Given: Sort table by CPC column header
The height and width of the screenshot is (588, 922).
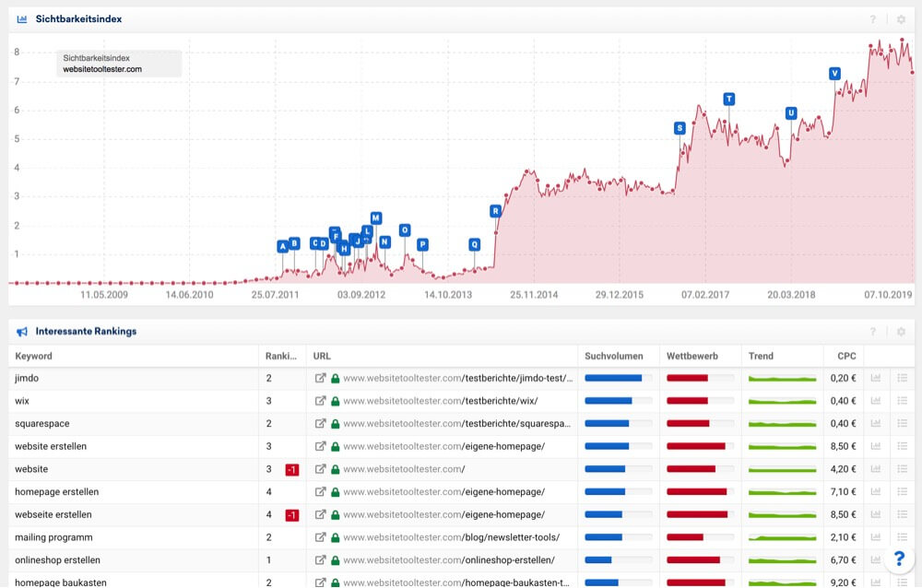Looking at the screenshot, I should (x=846, y=357).
